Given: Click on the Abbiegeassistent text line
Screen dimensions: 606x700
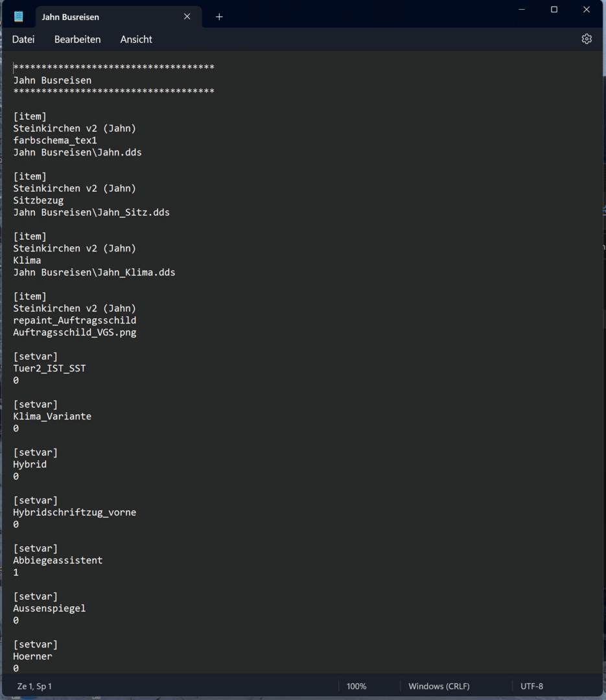Looking at the screenshot, I should click(58, 560).
